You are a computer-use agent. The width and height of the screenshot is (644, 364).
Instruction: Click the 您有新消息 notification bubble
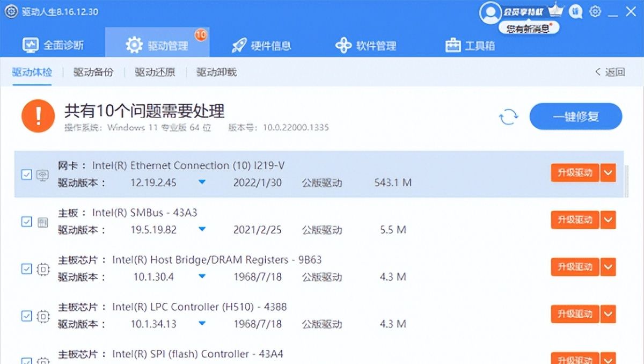pos(529,28)
